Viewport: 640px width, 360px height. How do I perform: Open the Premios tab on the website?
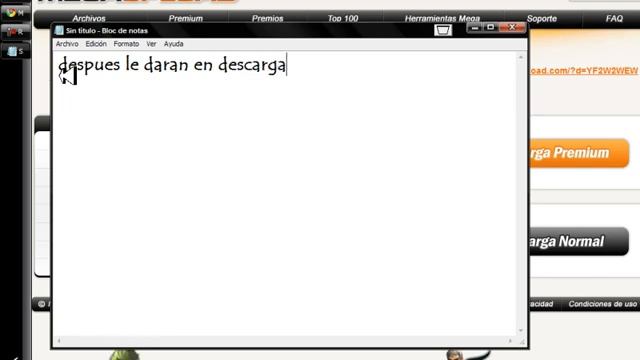pos(267,18)
